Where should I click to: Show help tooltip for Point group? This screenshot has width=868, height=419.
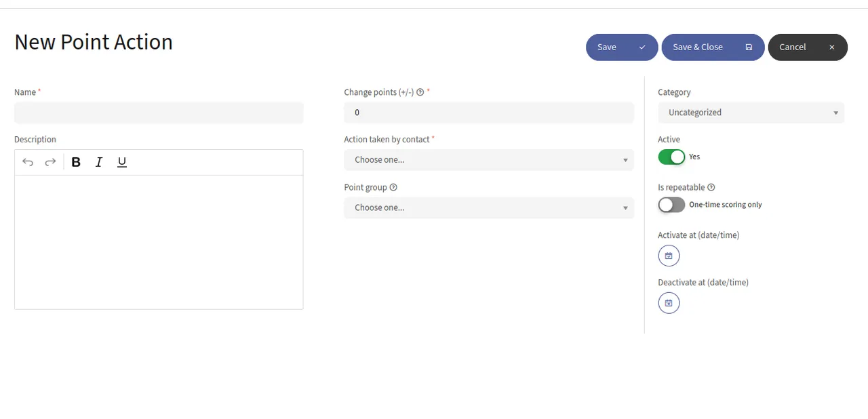point(393,187)
